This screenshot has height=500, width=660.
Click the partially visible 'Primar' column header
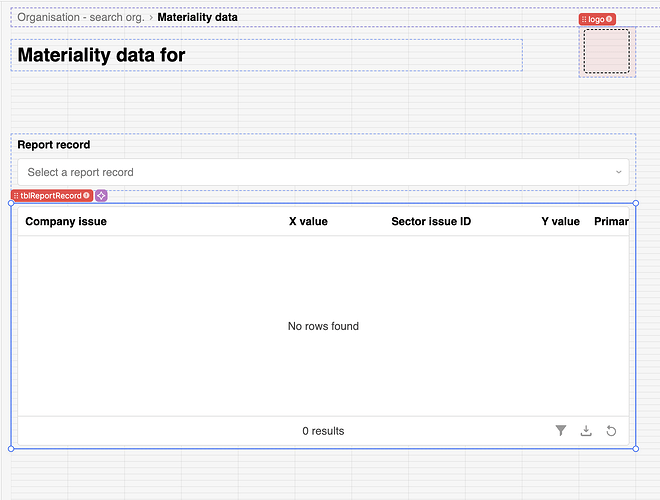[611, 221]
